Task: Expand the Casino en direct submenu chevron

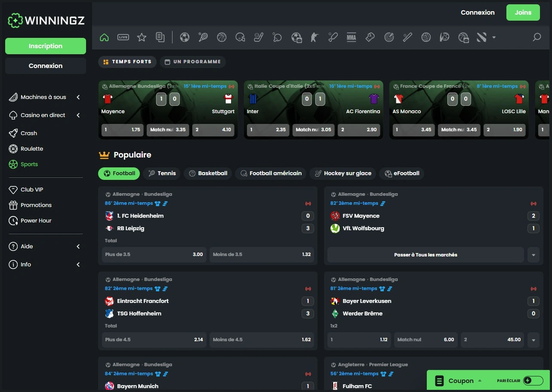Action: 78,115
